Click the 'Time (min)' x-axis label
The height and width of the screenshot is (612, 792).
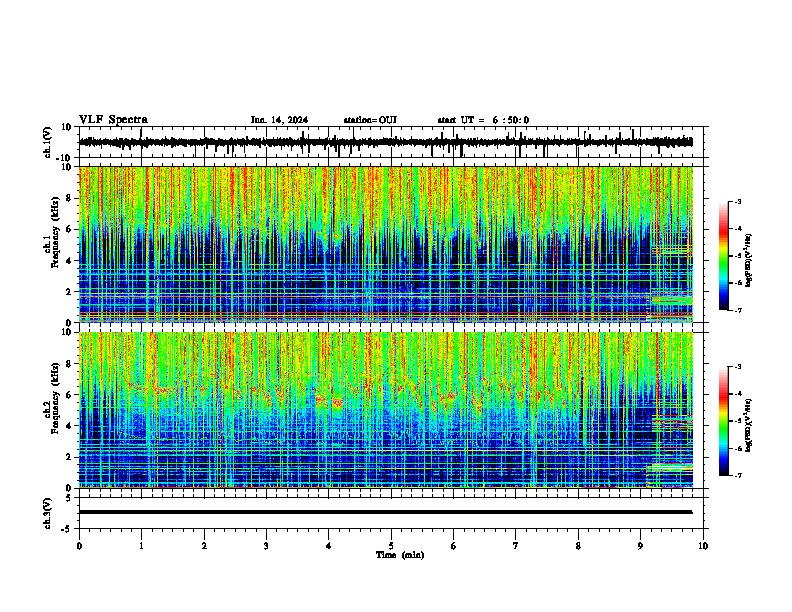tap(400, 555)
